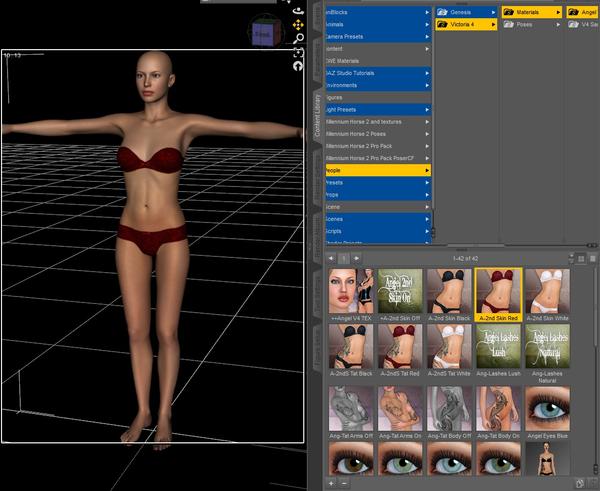This screenshot has height=491, width=600.
Task: Open the V4 subfolder below Angel
Action: pos(584,24)
